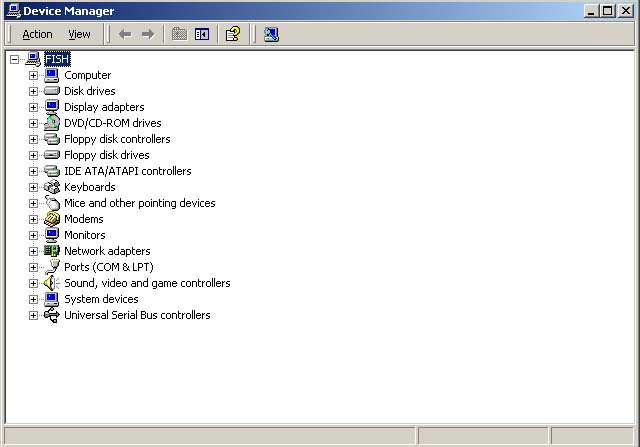Click the Keyboards device icon
This screenshot has height=447, width=640.
(x=52, y=187)
